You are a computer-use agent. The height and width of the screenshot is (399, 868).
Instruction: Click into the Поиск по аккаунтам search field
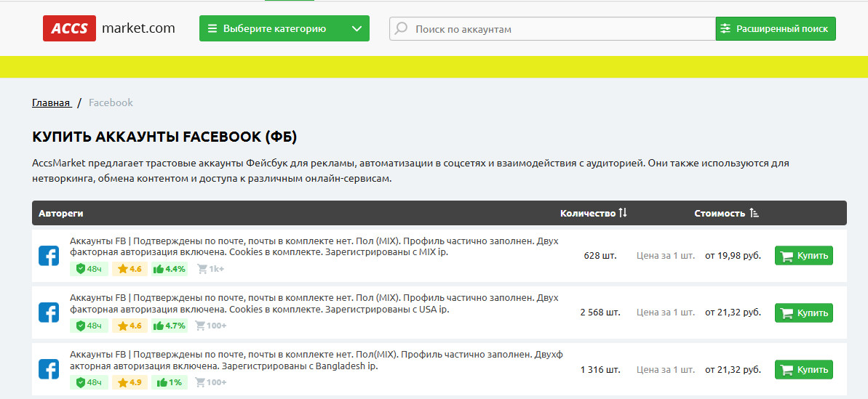[x=552, y=29]
